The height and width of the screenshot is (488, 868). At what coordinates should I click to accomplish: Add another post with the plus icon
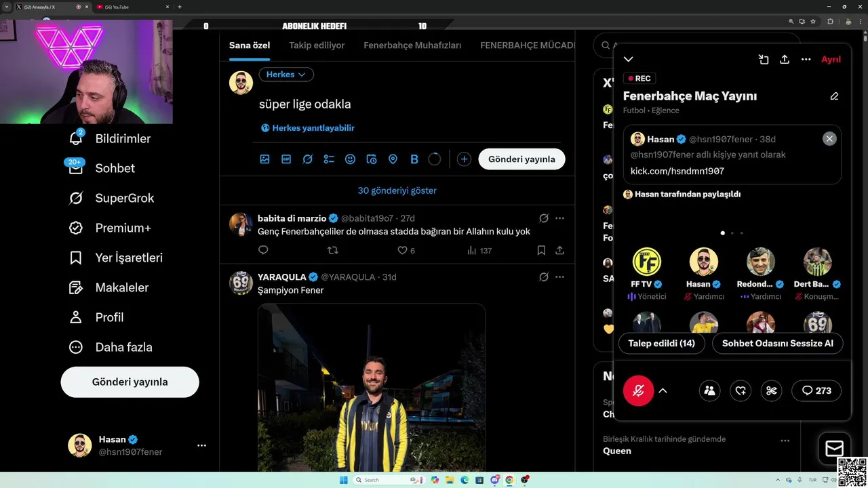[x=464, y=159]
